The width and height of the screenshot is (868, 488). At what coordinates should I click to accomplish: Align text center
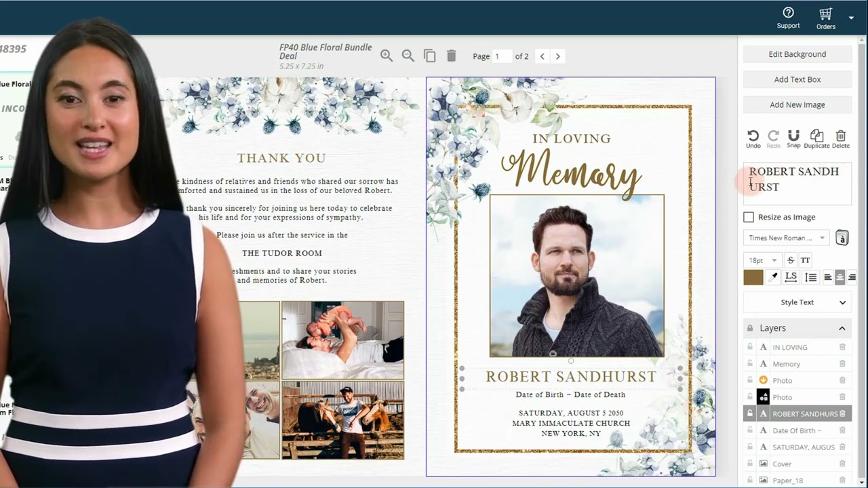point(840,277)
